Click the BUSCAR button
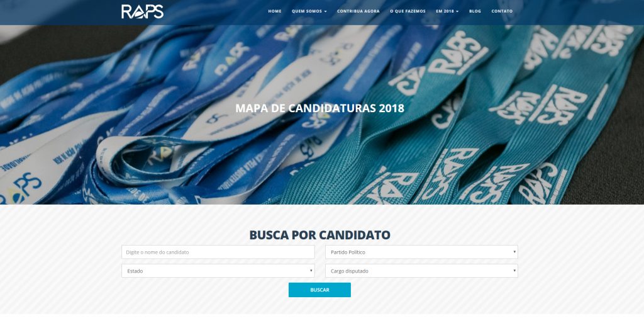This screenshot has width=644, height=323. 319,290
